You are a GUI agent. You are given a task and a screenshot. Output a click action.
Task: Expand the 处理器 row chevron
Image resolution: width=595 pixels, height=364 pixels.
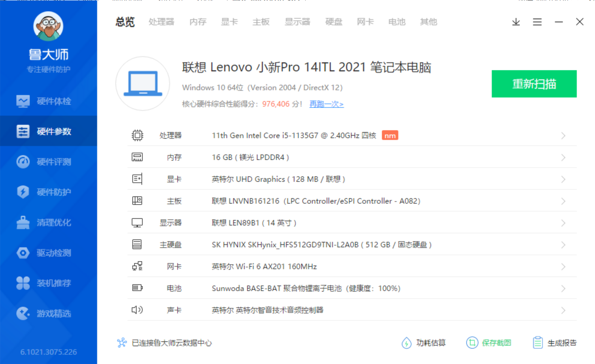pos(563,135)
